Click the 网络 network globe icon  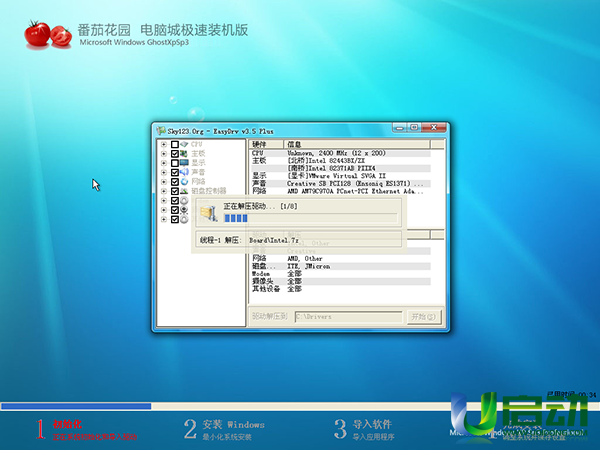point(184,182)
